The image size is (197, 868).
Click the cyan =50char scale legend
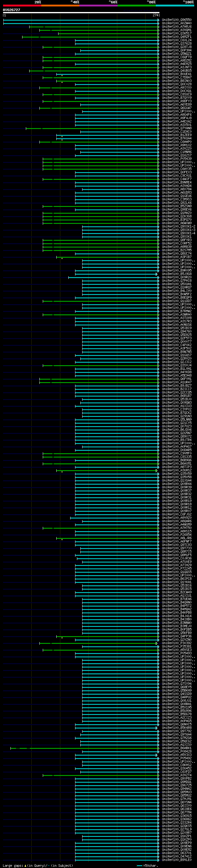147,865
